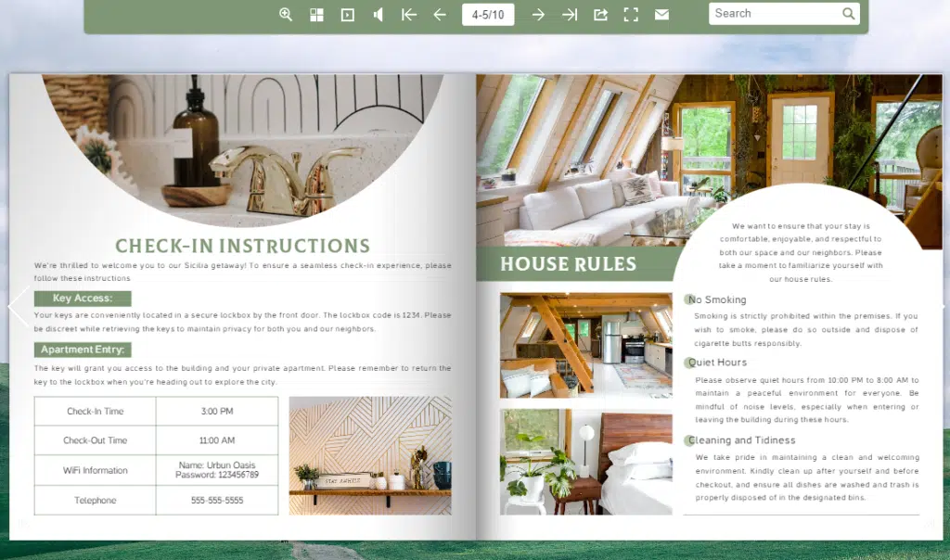Screen dimensions: 950x560
Task: Click the WiFi Information table row
Action: (x=155, y=470)
